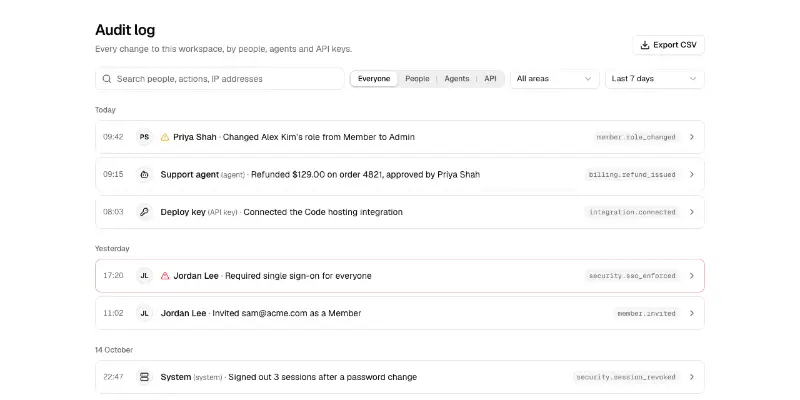Click the 09:42 timestamp
The height and width of the screenshot is (400, 800).
(x=113, y=137)
